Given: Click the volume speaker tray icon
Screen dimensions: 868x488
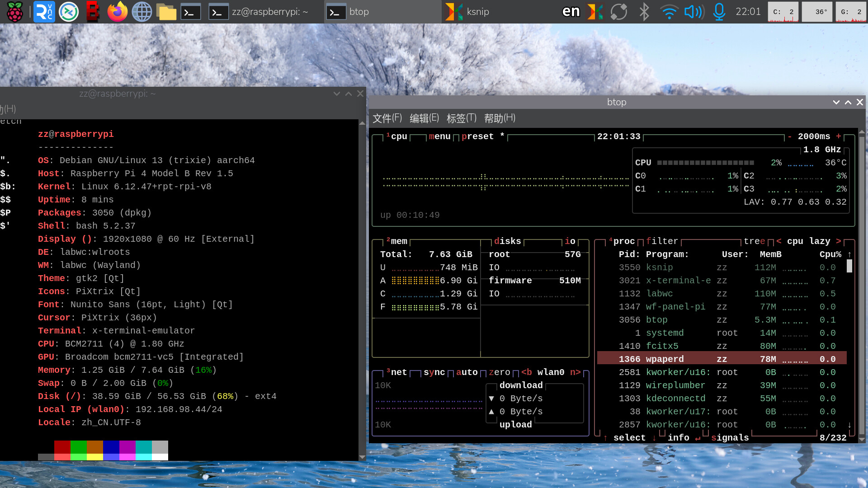Looking at the screenshot, I should pyautogui.click(x=693, y=12).
